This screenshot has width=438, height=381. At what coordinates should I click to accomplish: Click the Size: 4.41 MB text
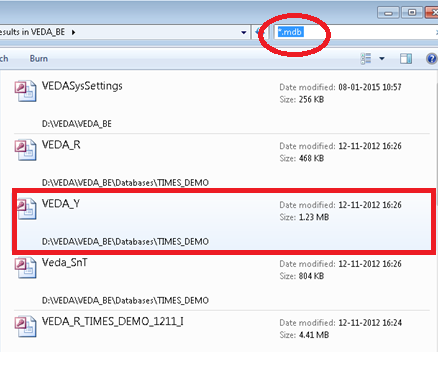pos(304,335)
